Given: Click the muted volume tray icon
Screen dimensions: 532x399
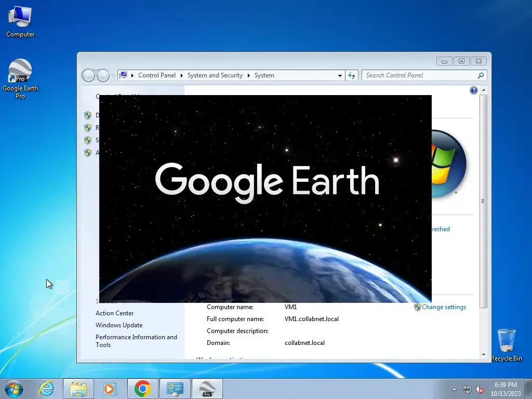Looking at the screenshot, I should coord(480,389).
